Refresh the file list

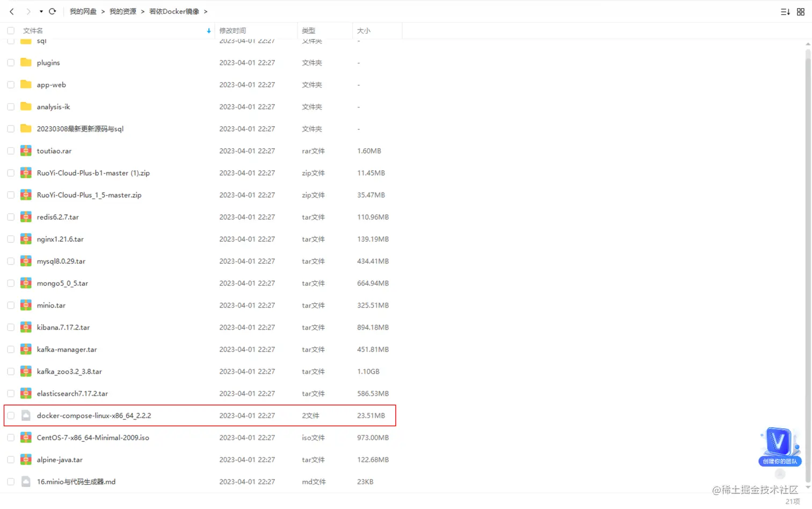[x=53, y=11]
